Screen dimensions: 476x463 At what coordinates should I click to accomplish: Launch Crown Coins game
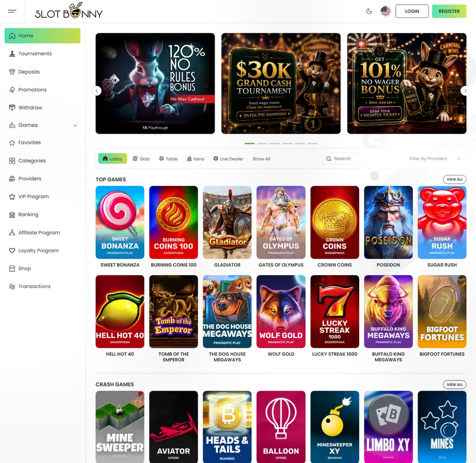click(x=335, y=223)
